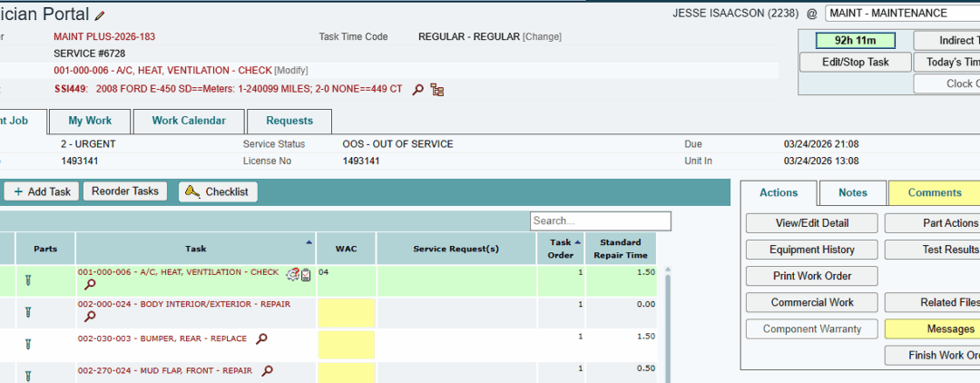Image resolution: width=980 pixels, height=383 pixels.
Task: Open the yellow Messages button
Action: [x=933, y=329]
